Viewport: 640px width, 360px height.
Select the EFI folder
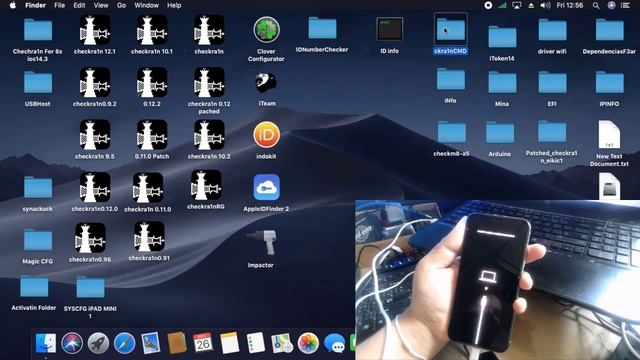(552, 82)
